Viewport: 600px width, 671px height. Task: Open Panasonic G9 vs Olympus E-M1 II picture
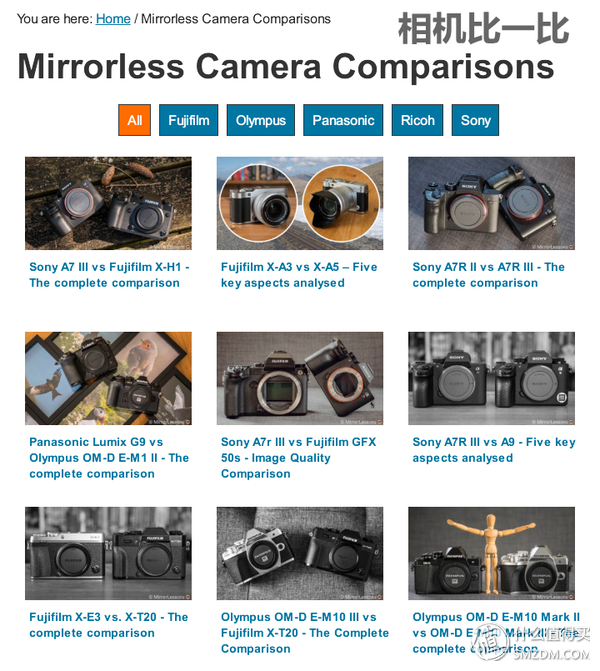coord(108,378)
